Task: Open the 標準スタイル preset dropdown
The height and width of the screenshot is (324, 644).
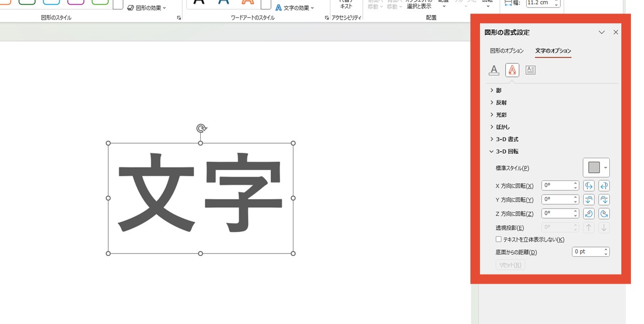Action: coord(596,168)
